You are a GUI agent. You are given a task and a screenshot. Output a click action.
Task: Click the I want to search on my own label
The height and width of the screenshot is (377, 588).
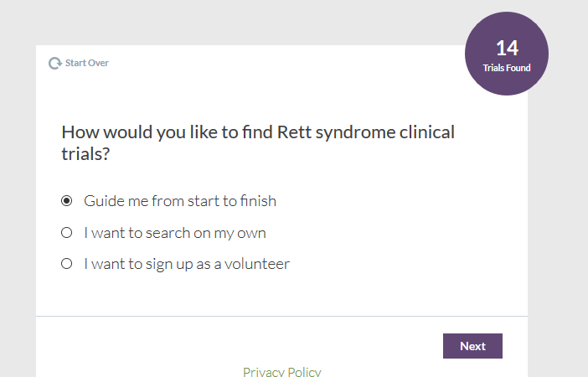click(x=175, y=233)
